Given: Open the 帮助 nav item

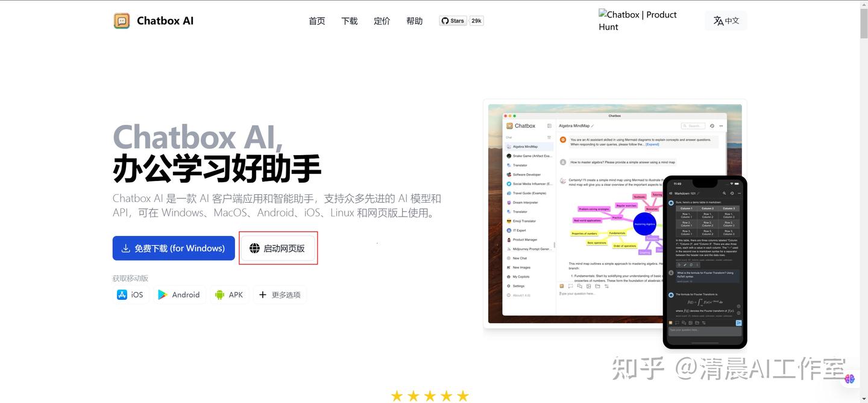Looking at the screenshot, I should point(415,21).
